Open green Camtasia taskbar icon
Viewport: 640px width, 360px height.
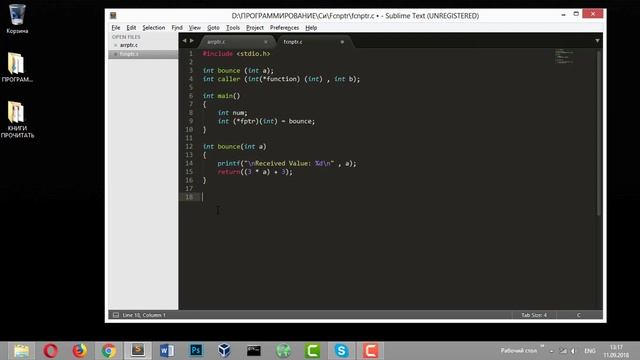click(312, 351)
